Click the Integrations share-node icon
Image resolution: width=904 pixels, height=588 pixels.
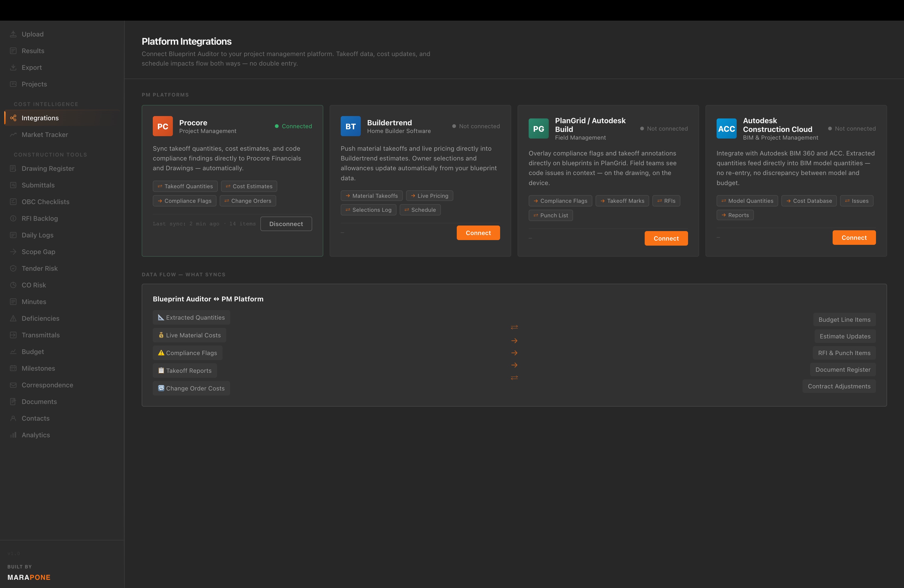(13, 118)
